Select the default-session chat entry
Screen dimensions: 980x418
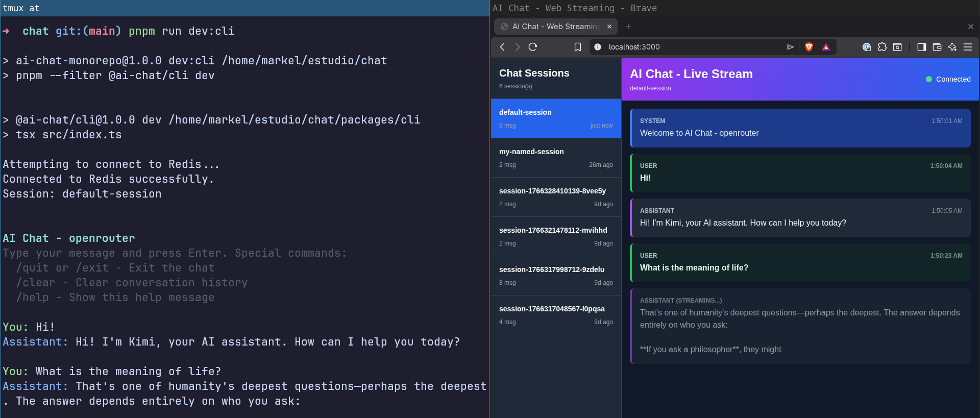coord(556,118)
